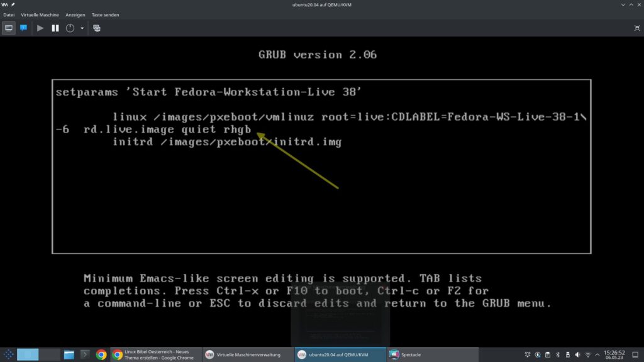Click the 'quiet' kernel parameter
Viewport: 644px width, 362px height.
[x=199, y=129]
